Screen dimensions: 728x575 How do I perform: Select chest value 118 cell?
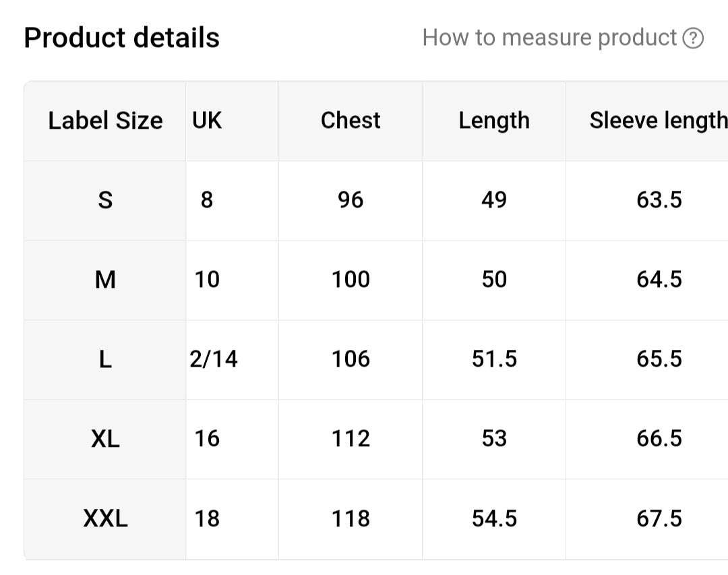351,518
